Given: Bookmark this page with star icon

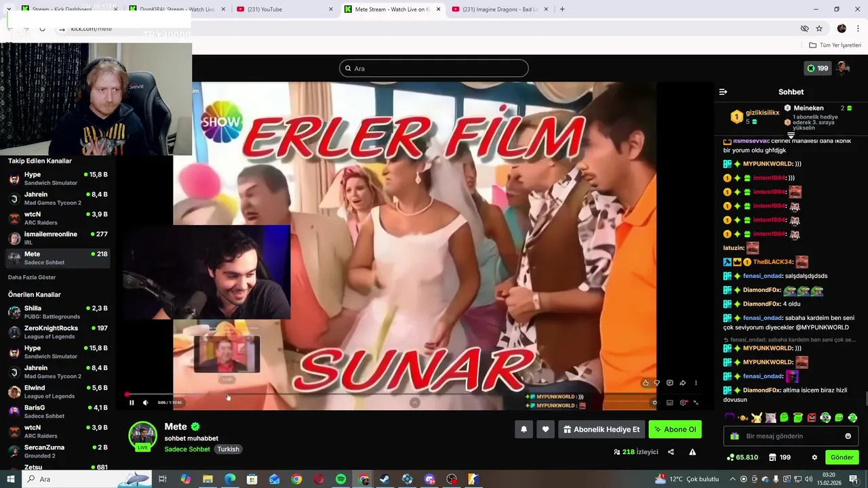Looking at the screenshot, I should point(819,28).
